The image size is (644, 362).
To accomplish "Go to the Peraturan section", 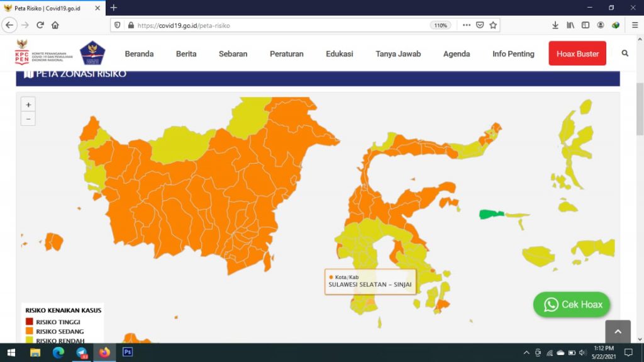I will [286, 54].
